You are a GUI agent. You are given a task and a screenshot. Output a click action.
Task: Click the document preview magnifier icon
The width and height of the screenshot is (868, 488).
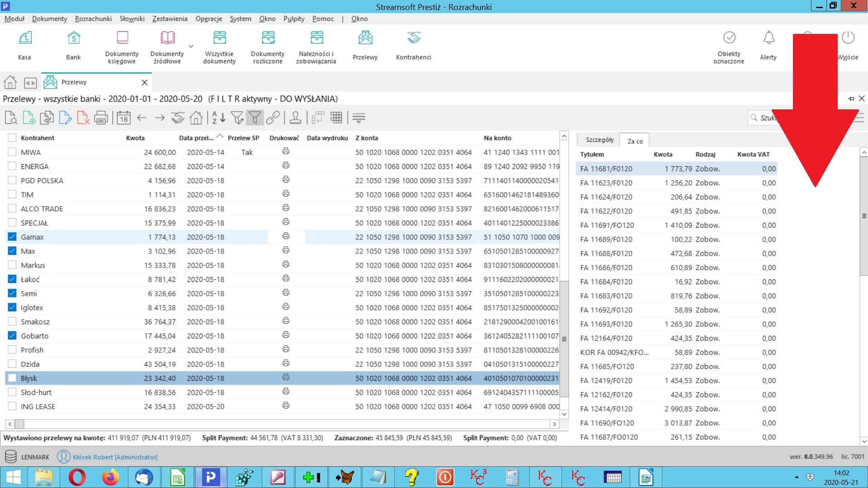point(11,118)
